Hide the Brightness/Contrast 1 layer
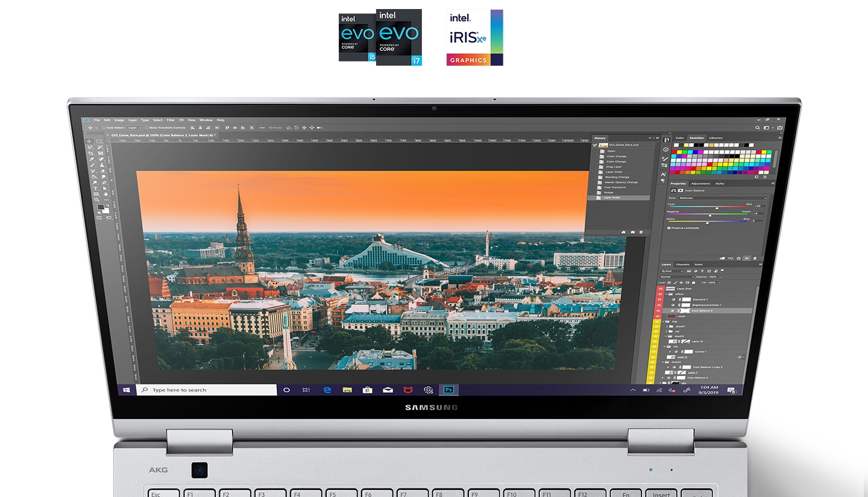This screenshot has width=868, height=497. click(659, 305)
